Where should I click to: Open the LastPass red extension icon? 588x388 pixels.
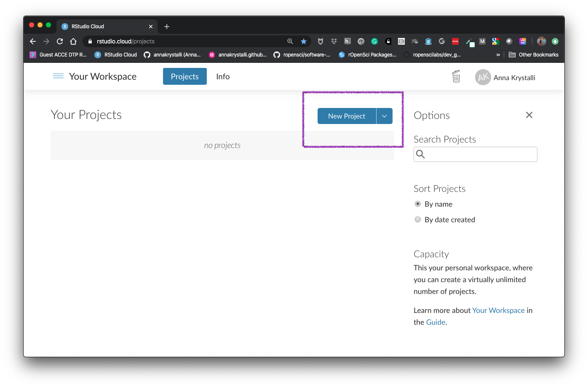pos(455,41)
